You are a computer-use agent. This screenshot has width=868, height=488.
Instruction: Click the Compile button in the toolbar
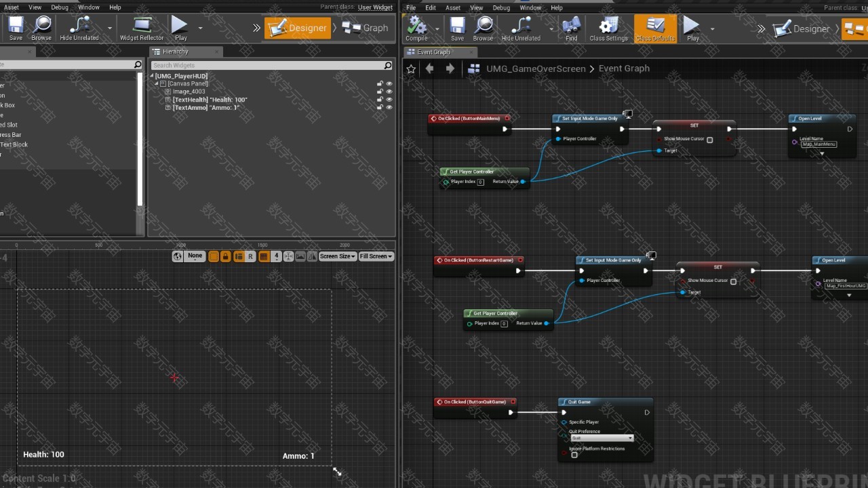[x=416, y=28]
